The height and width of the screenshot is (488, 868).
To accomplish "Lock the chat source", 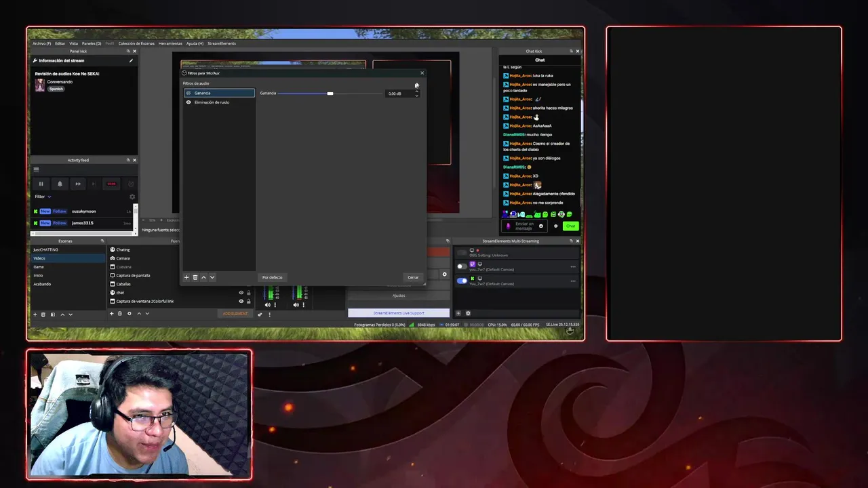I will pos(248,293).
